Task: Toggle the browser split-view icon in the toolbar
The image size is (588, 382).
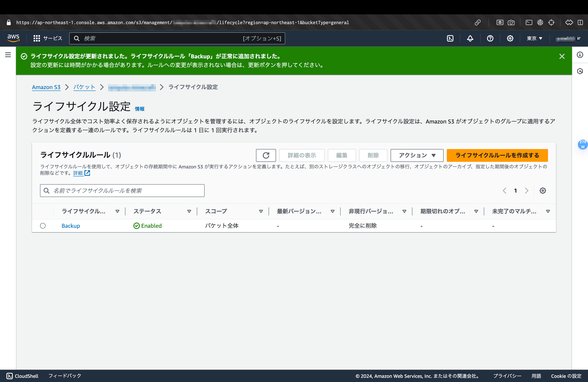Action: tap(580, 22)
